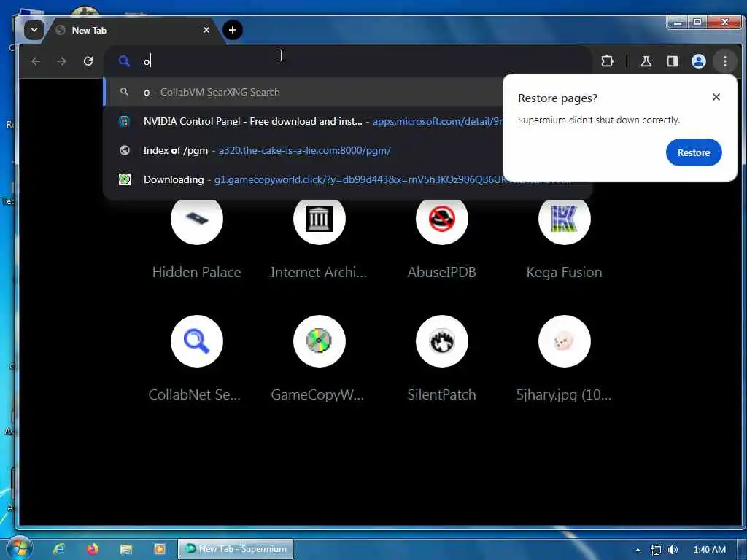Open the Extensions puzzle icon
The width and height of the screenshot is (747, 560).
(x=607, y=61)
